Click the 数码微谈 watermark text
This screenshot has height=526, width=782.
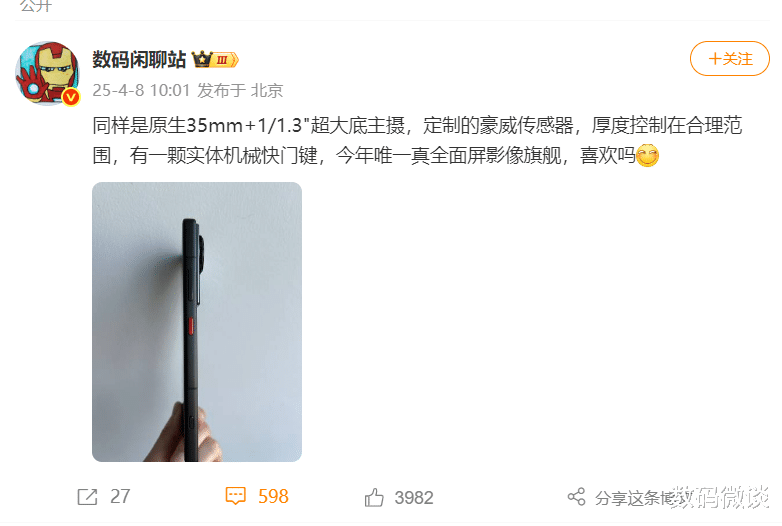click(720, 497)
